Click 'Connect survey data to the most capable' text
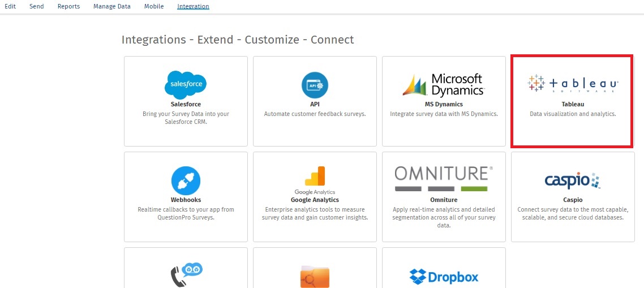Viewport: 644px width, 288px height. click(573, 214)
